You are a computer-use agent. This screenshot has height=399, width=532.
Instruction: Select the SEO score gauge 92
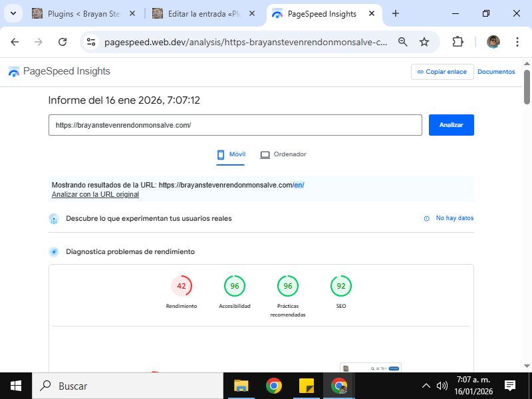pos(341,286)
